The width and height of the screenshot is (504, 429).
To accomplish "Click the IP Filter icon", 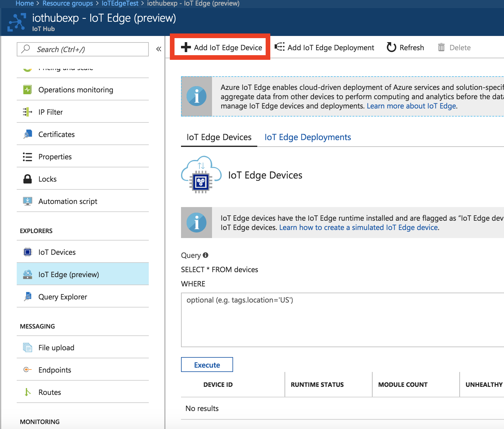I will (28, 112).
